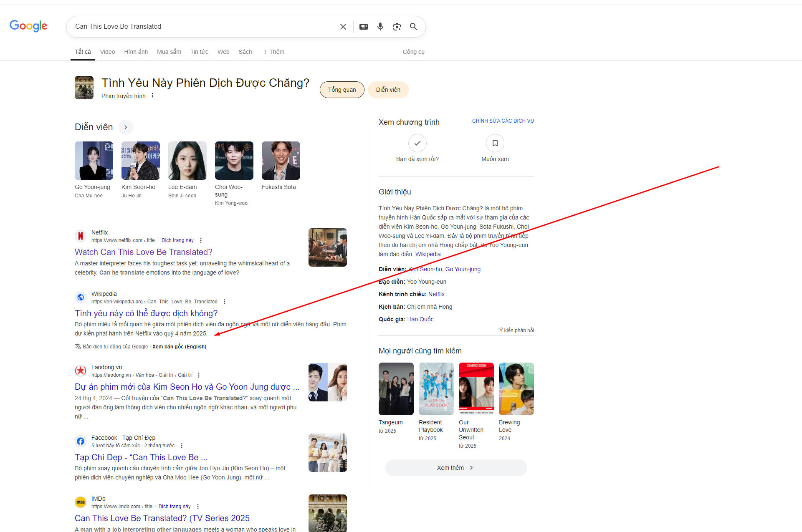Screen dimensions: 802x532
Task: Switch to the Video tab
Action: click(107, 52)
